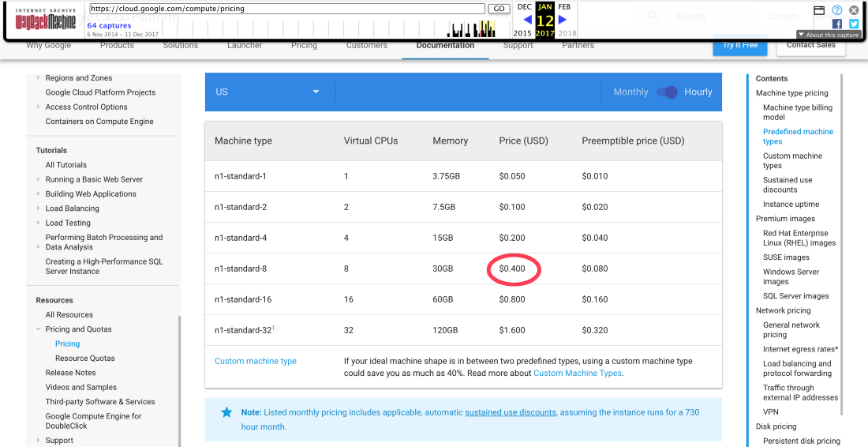Click the star icon in the Note box
Viewport: 868px width, 447px height.
226,412
